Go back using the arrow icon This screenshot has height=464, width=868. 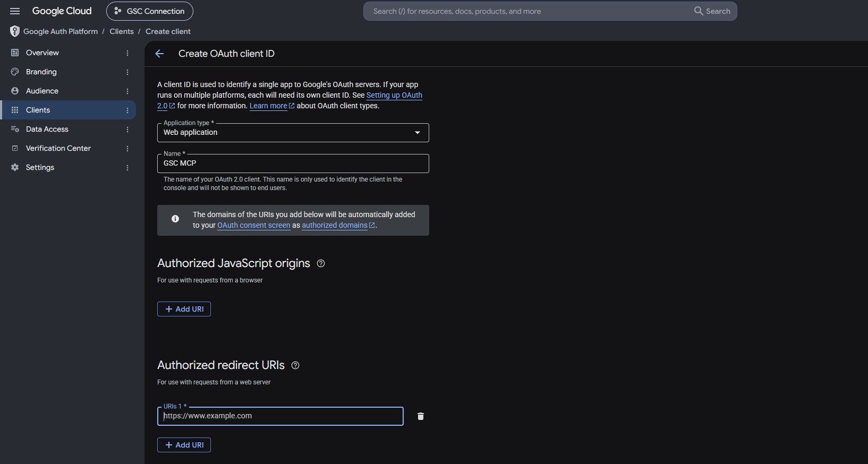point(159,54)
